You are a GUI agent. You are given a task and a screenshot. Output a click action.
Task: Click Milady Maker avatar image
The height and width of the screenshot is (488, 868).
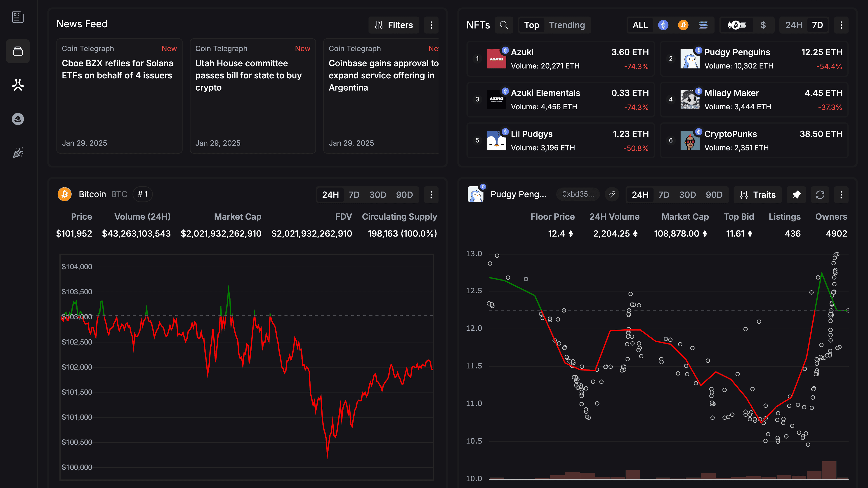tap(690, 100)
